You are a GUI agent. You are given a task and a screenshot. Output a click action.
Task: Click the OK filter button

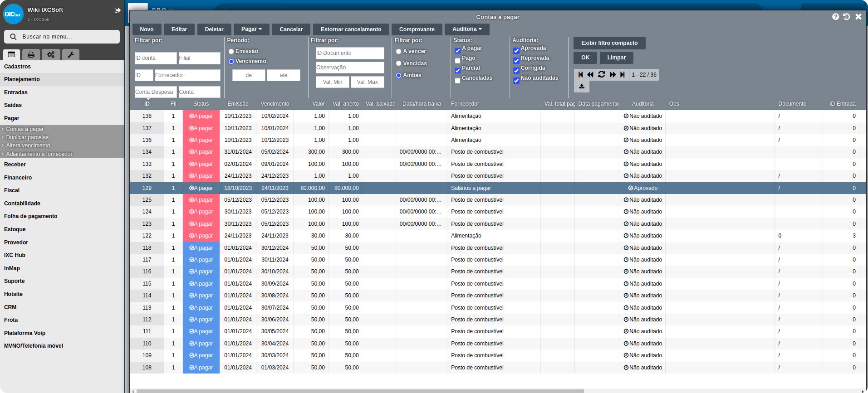click(585, 58)
